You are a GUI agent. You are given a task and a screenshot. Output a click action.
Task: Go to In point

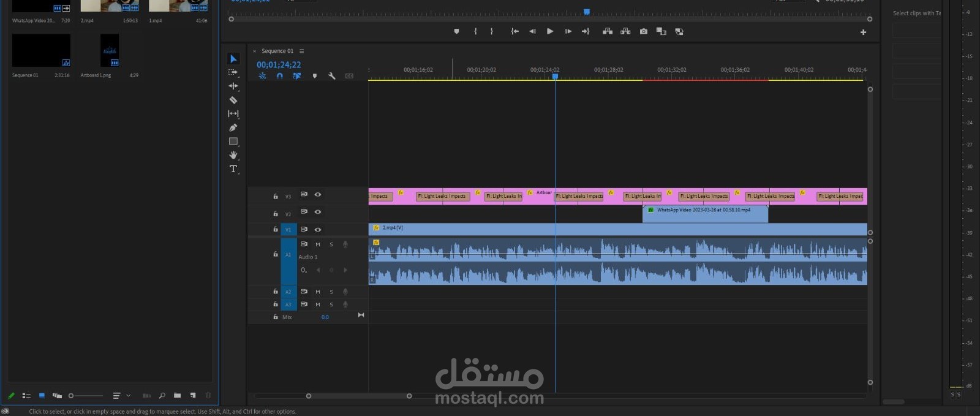coord(514,31)
